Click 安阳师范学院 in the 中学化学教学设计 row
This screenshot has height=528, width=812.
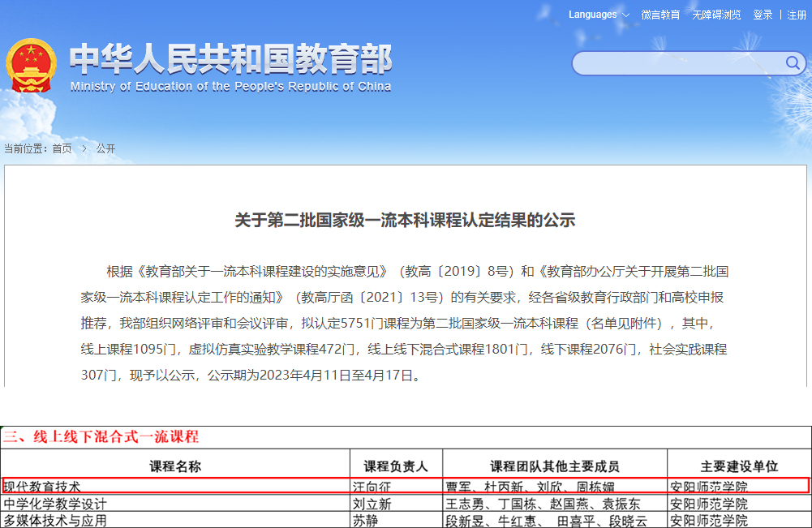[739, 503]
